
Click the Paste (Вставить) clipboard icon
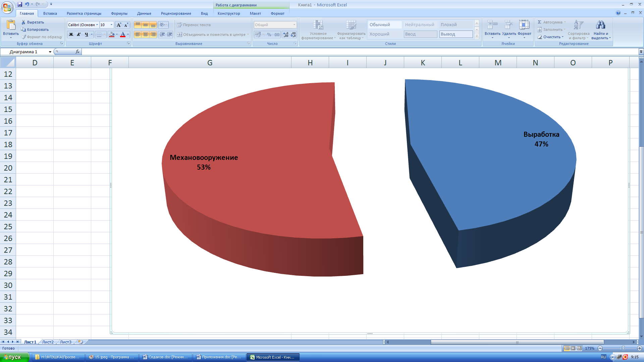pyautogui.click(x=11, y=25)
